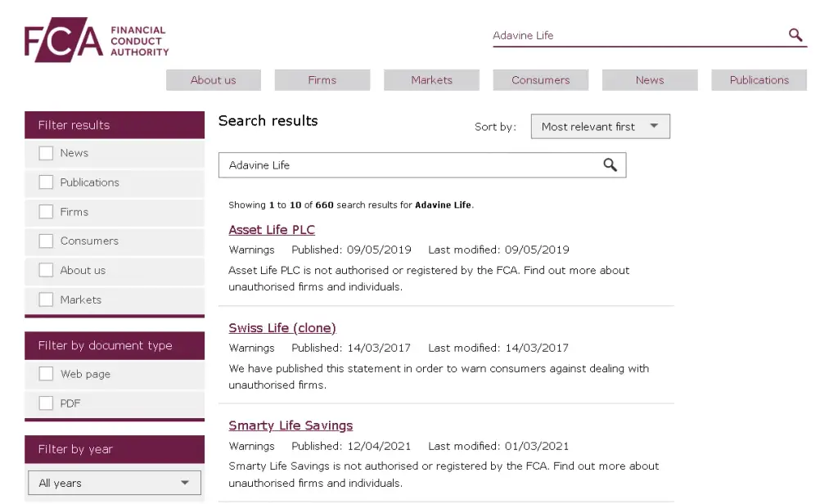
Task: Click the 'Search results' heading
Action: [268, 121]
